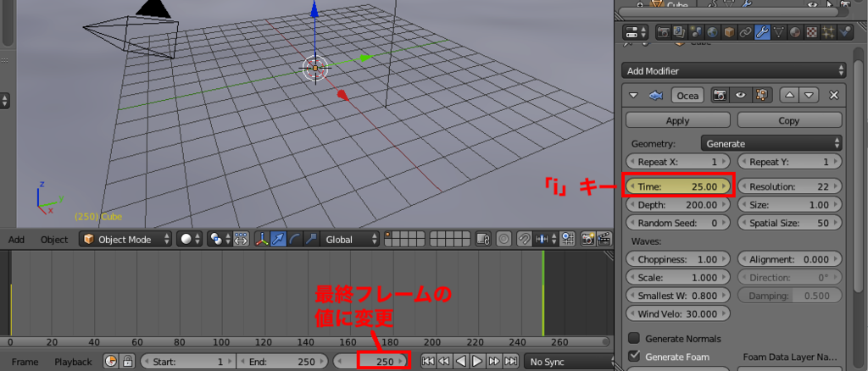Open the Object Data tab (triangle mesh icon)

pos(779,32)
